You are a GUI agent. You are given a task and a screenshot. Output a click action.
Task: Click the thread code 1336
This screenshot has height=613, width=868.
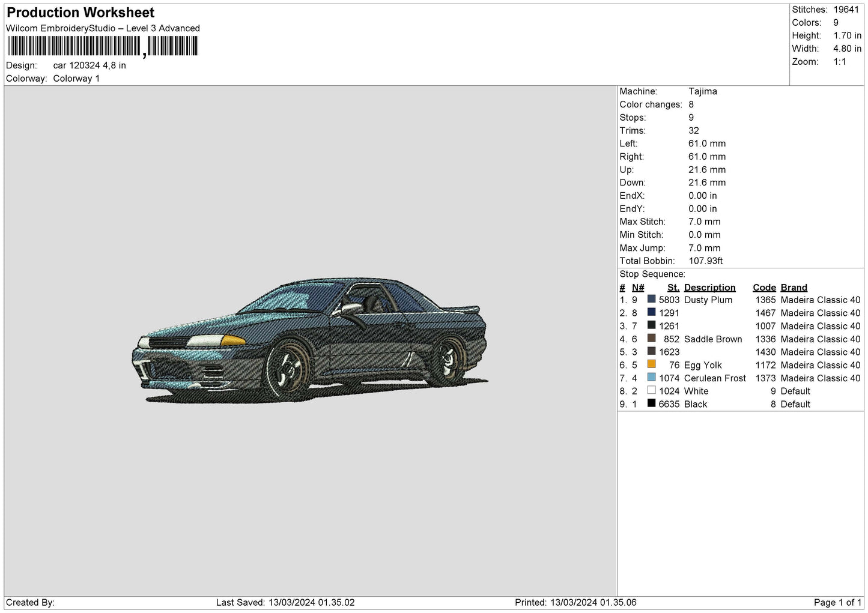(x=766, y=339)
